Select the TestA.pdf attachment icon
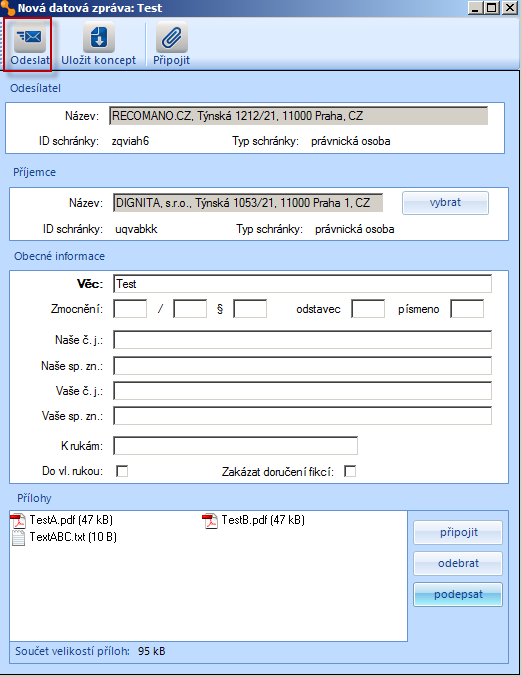522x677 pixels. 19,521
